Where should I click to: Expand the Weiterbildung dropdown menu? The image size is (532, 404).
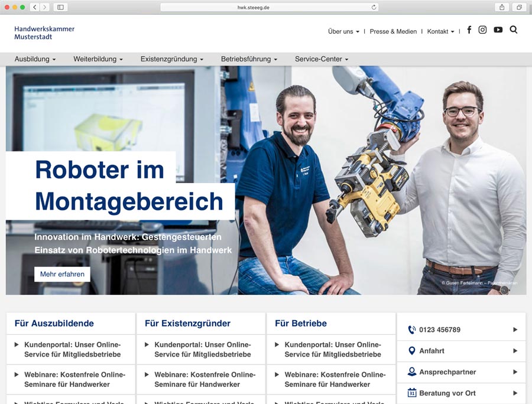pyautogui.click(x=98, y=59)
